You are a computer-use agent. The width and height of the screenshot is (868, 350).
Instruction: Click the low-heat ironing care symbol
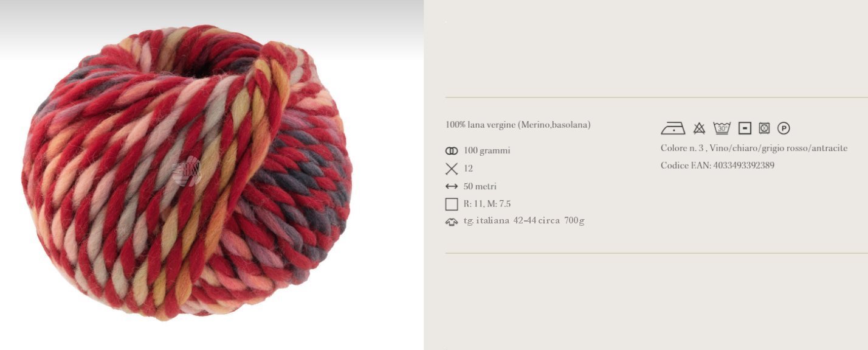(673, 128)
